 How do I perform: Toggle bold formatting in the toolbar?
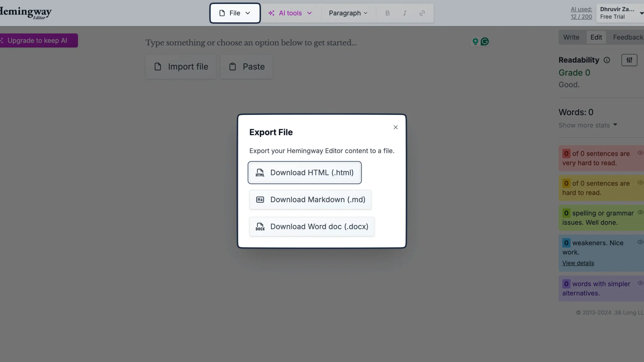tap(387, 13)
